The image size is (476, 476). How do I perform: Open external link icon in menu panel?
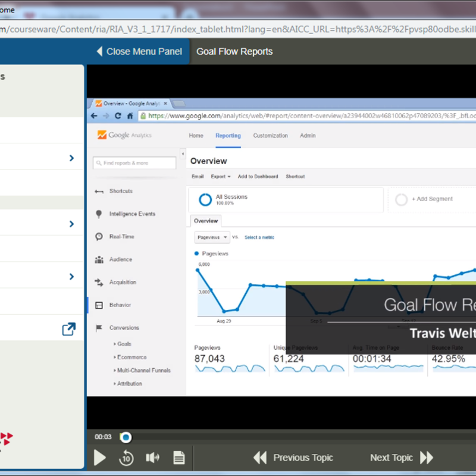69,329
